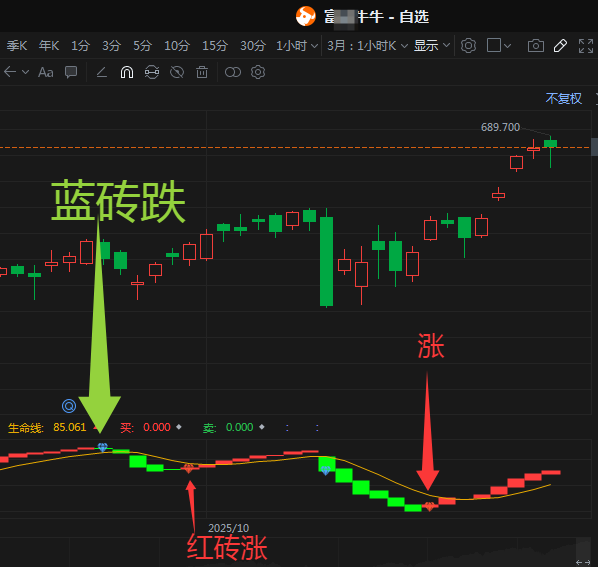Open drawing toolbar settings gear
598x567 pixels.
pyautogui.click(x=258, y=72)
